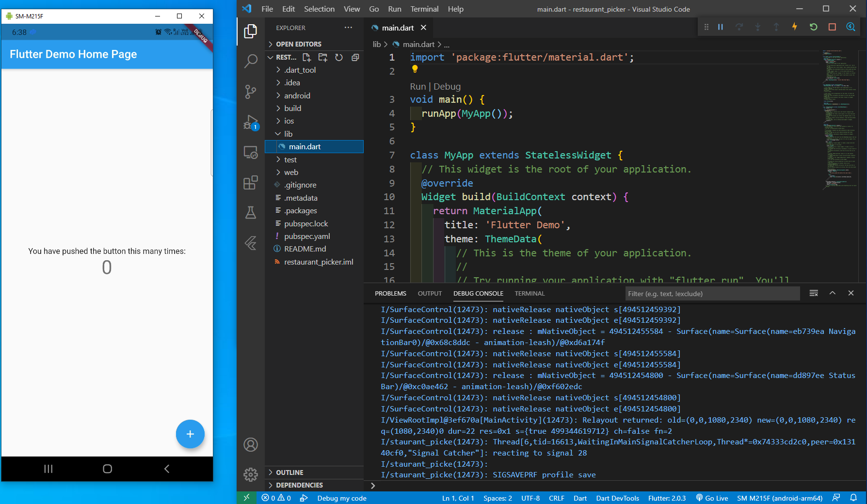Trigger Flutter Hot Reload lightning icon

pos(795,27)
